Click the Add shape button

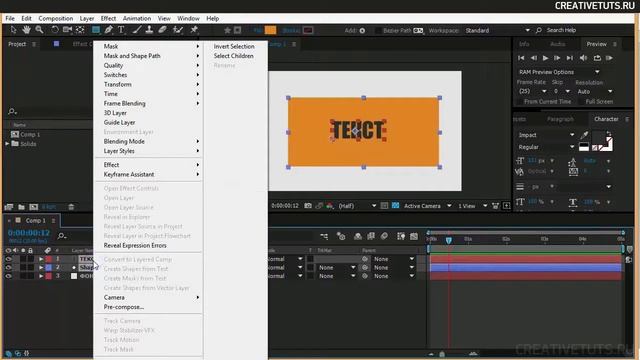(x=362, y=31)
